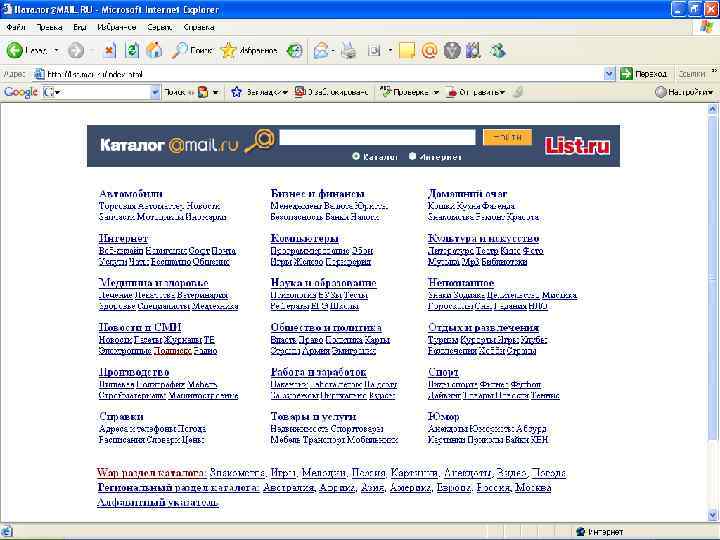
Task: Click the Google toolbar news icon
Action: pos(203,92)
